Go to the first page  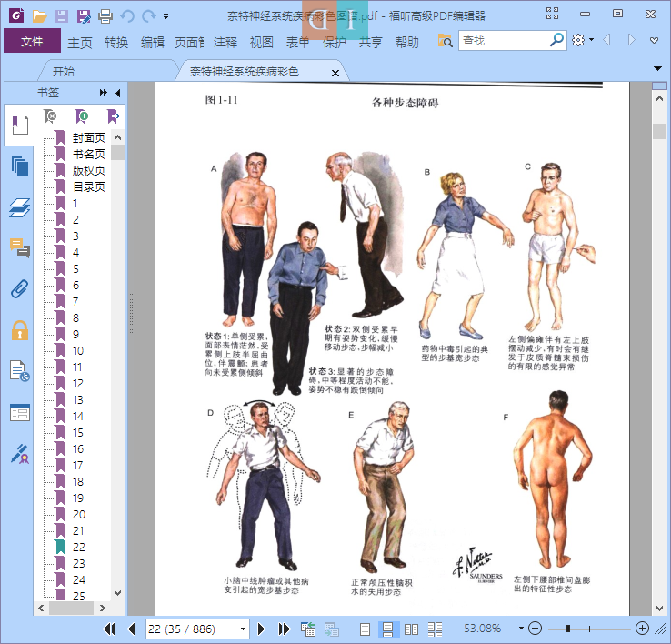109,629
